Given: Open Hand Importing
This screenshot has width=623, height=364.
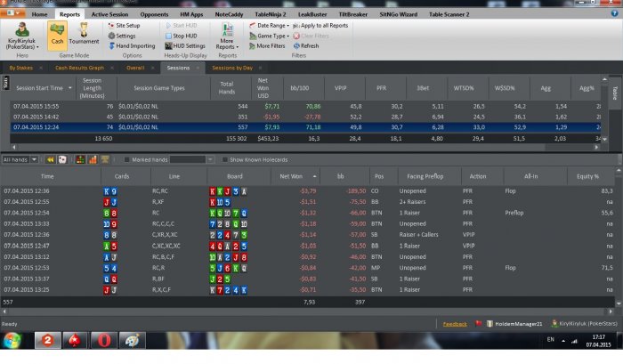Looking at the screenshot, I should tap(132, 46).
